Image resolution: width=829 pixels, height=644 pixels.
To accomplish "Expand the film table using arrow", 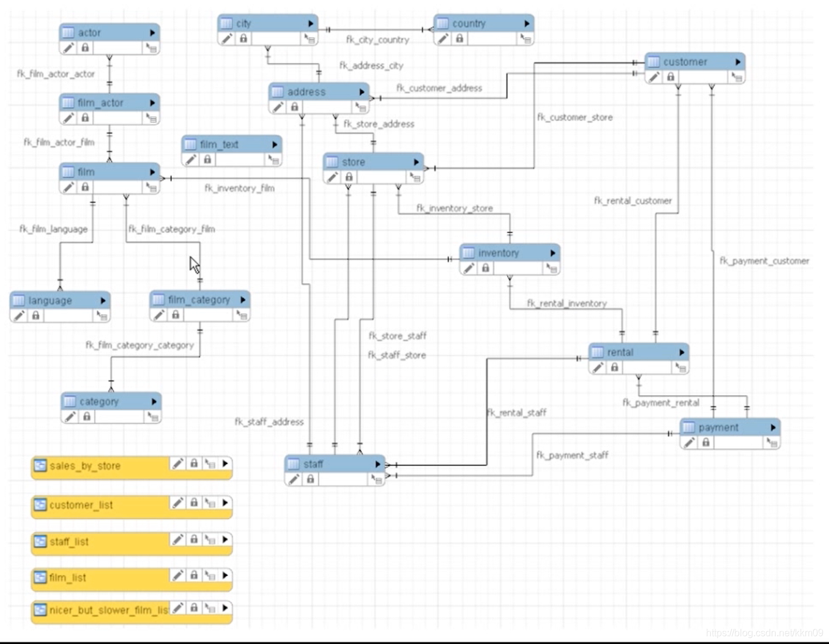I will 152,172.
